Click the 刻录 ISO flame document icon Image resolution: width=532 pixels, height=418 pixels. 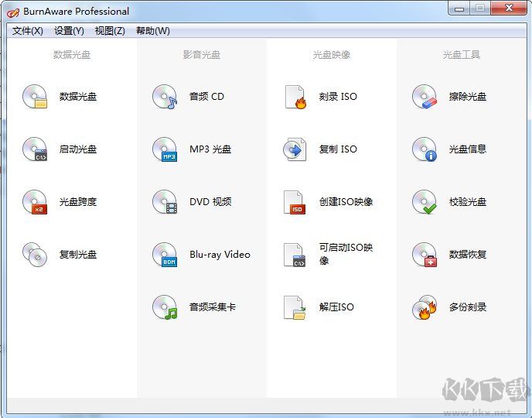pos(295,97)
